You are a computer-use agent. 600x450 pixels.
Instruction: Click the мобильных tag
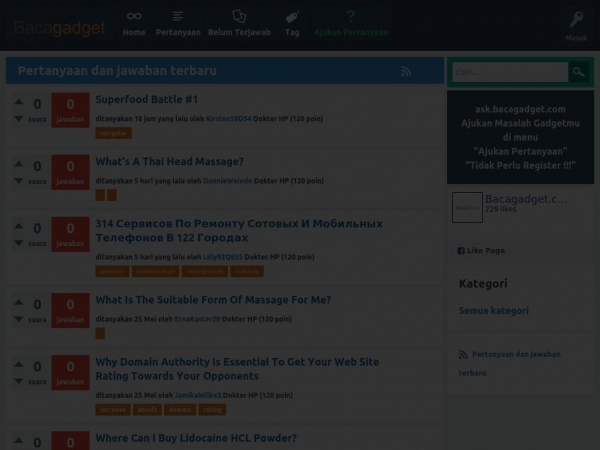pyautogui.click(x=155, y=271)
